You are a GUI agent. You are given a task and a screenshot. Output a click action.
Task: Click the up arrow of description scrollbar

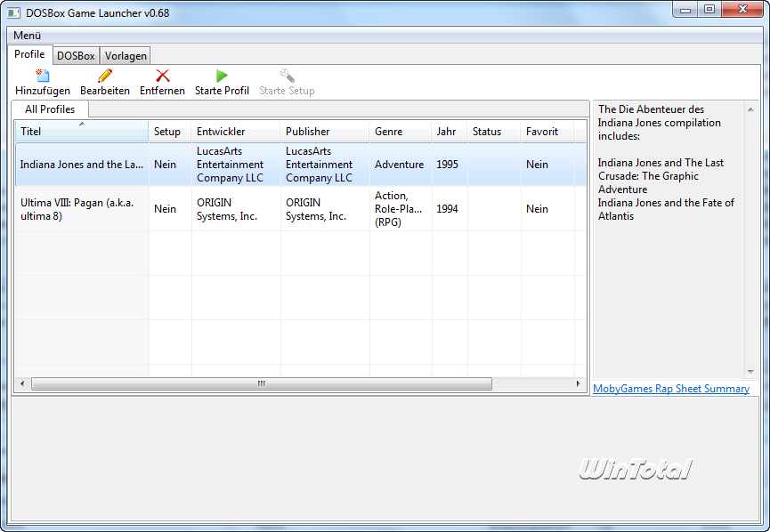coord(750,109)
